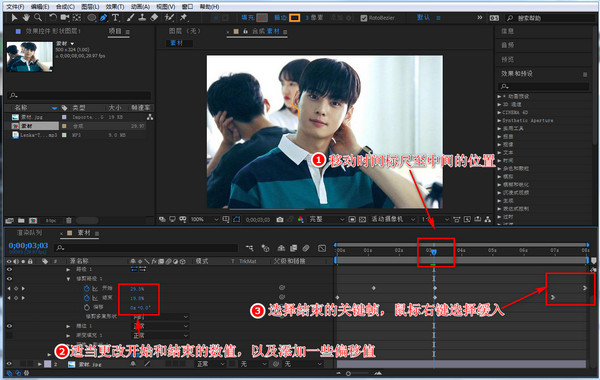Click the stroke (描边) color swatch
This screenshot has height=380, width=600.
click(294, 18)
